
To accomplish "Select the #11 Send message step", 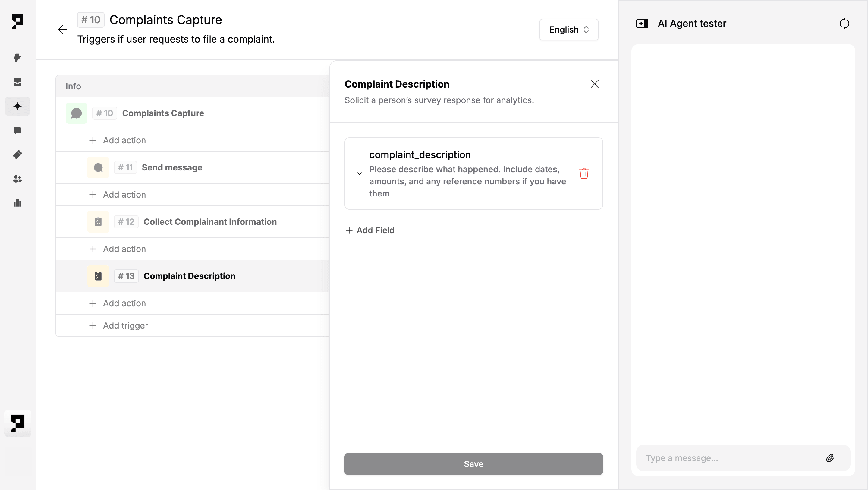I will click(172, 167).
